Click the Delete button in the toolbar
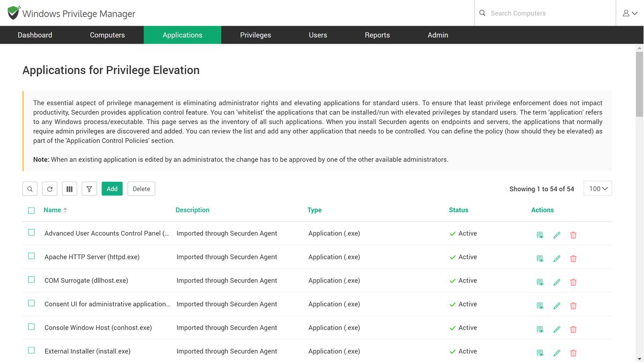The height and width of the screenshot is (362, 644). (141, 189)
